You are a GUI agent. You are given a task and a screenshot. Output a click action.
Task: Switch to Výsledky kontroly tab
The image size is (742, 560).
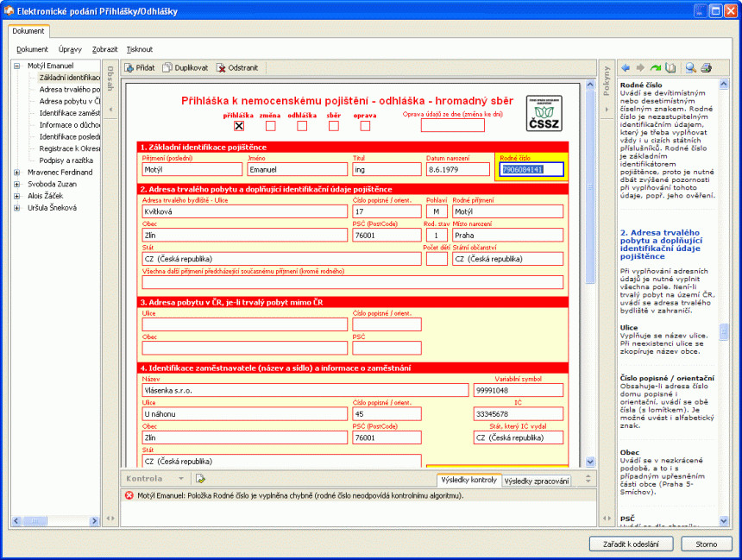point(469,480)
